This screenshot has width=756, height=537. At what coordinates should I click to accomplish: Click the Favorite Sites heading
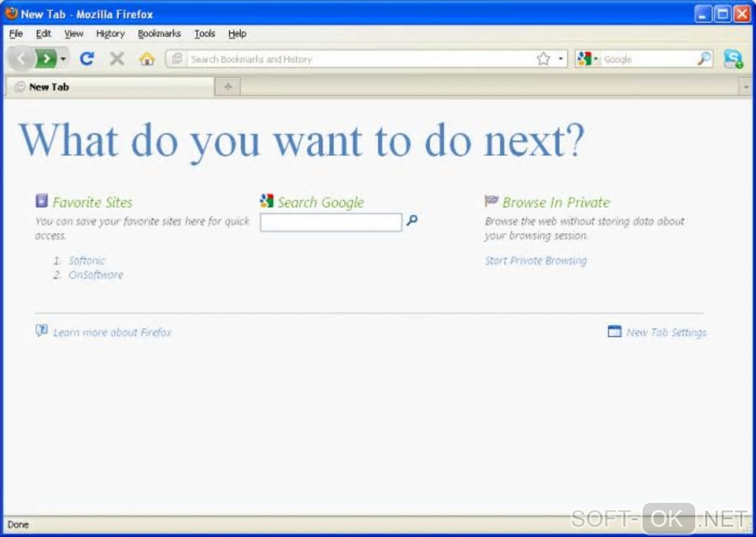[x=93, y=202]
